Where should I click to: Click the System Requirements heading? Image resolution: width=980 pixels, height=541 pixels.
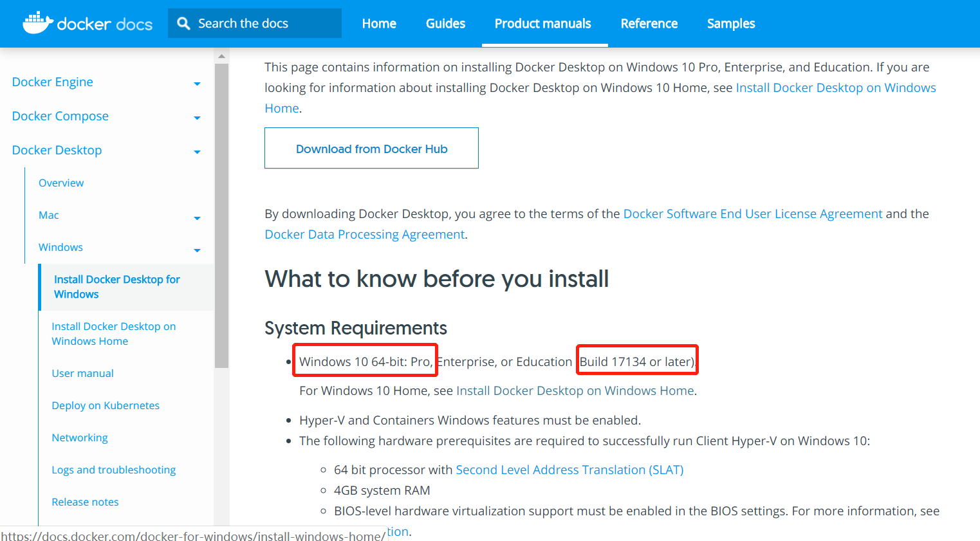pos(356,328)
